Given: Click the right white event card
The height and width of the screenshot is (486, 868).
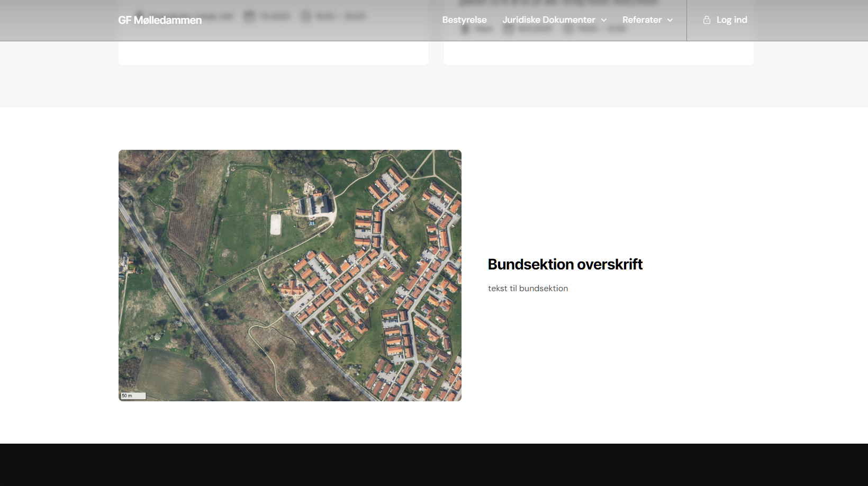Looking at the screenshot, I should (x=598, y=53).
